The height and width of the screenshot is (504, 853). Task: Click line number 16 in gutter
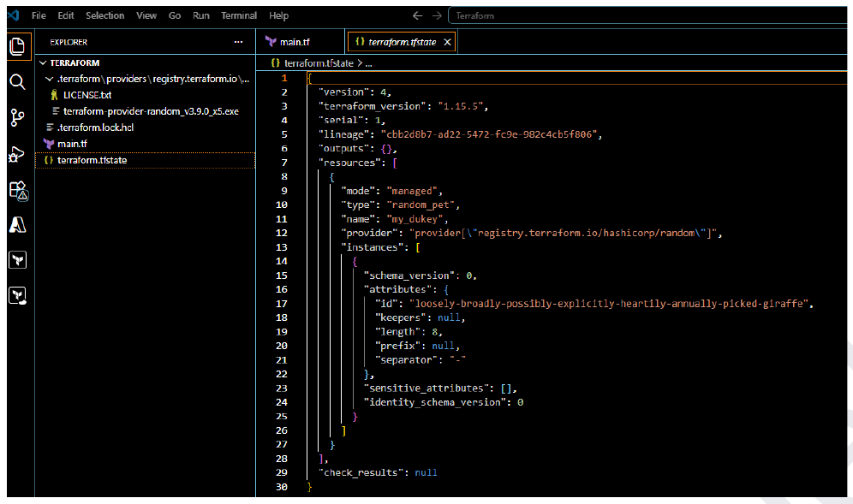[x=281, y=289]
